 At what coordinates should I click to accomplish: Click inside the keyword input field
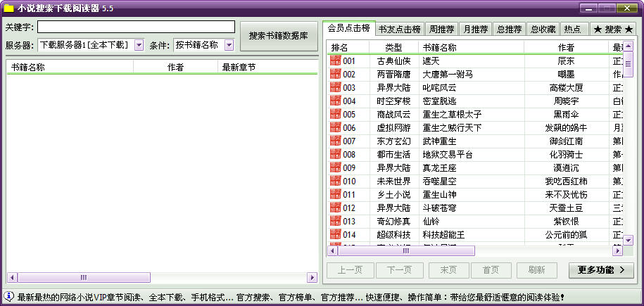coord(136,27)
